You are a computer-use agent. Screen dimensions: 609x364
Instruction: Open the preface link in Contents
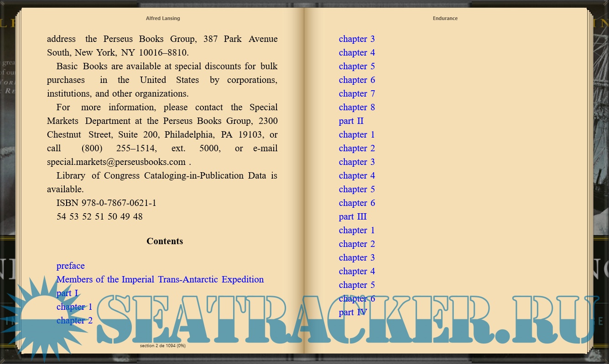click(x=70, y=266)
